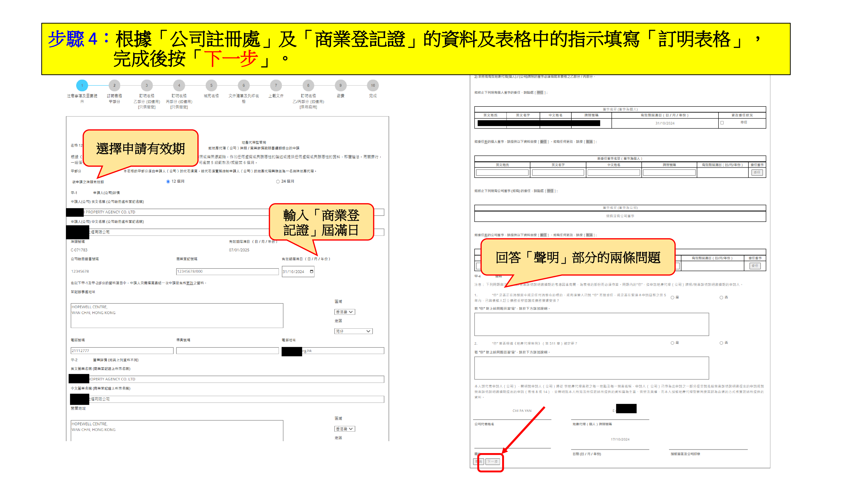Click step 5 supplementary form circle
Viewport: 868px width, 488px height.
coord(211,85)
